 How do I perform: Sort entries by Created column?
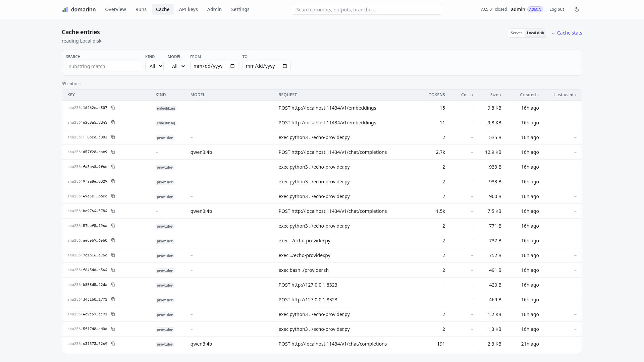(x=529, y=95)
